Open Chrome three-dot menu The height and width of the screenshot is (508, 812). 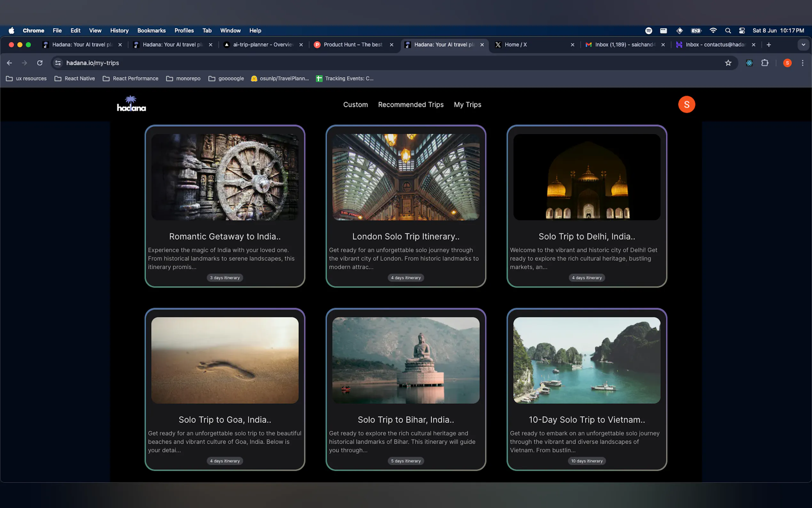click(x=802, y=63)
